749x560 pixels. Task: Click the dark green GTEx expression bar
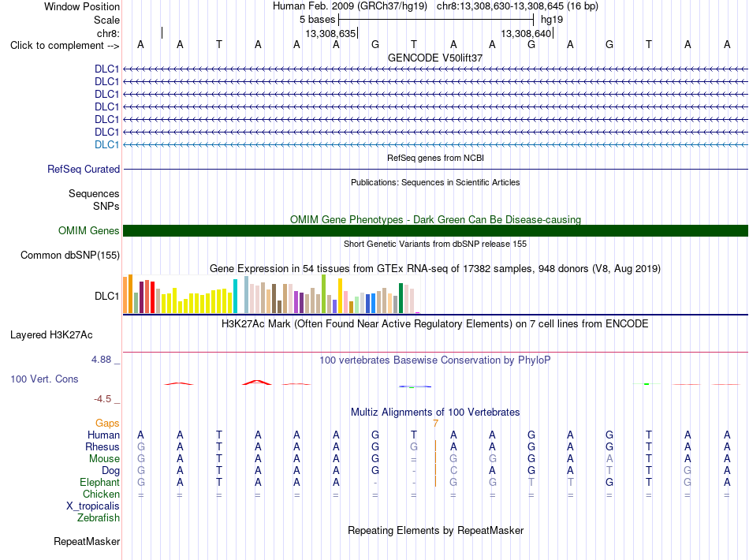tap(401, 298)
